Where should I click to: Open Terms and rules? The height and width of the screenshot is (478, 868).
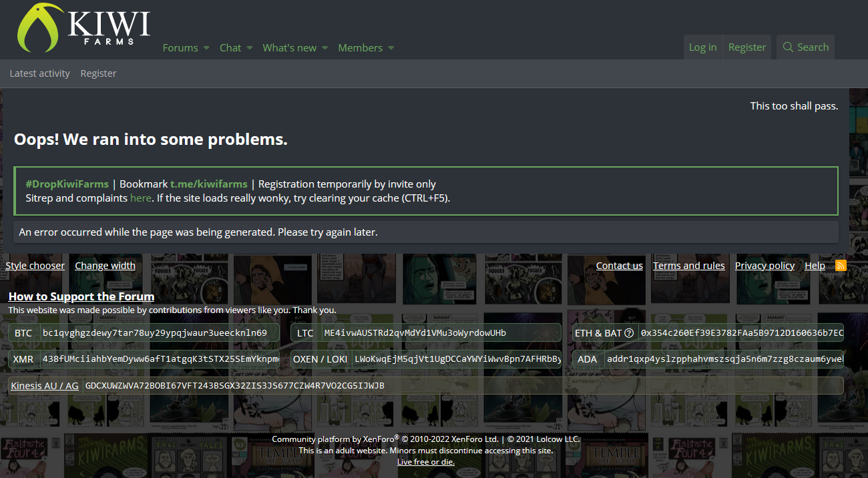point(689,266)
